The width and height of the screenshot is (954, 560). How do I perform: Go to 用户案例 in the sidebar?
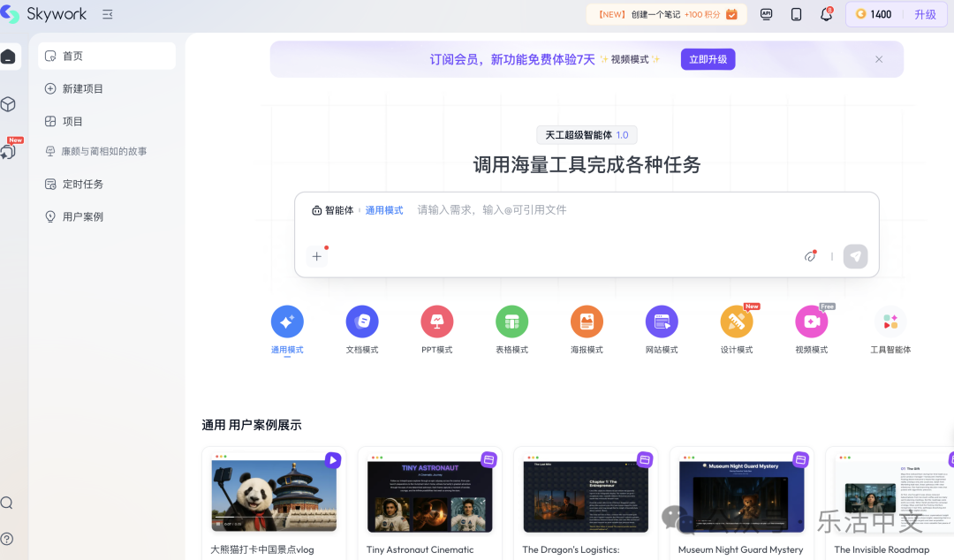pyautogui.click(x=82, y=216)
